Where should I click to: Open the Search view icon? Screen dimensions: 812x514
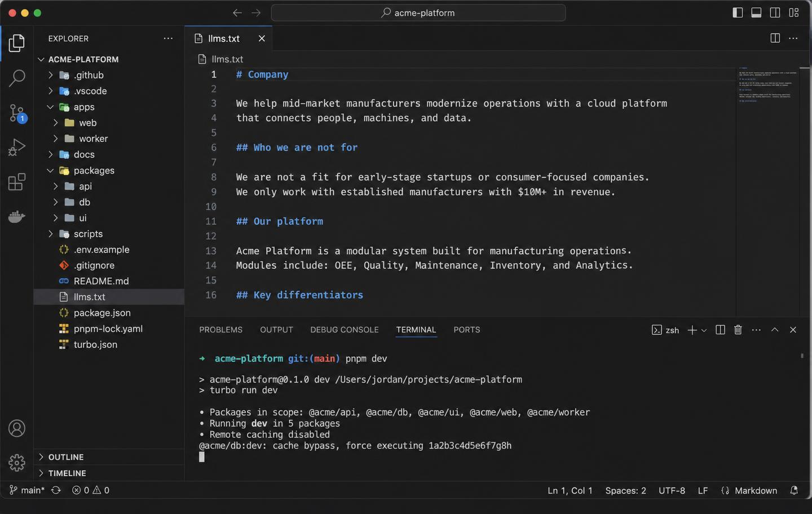17,78
